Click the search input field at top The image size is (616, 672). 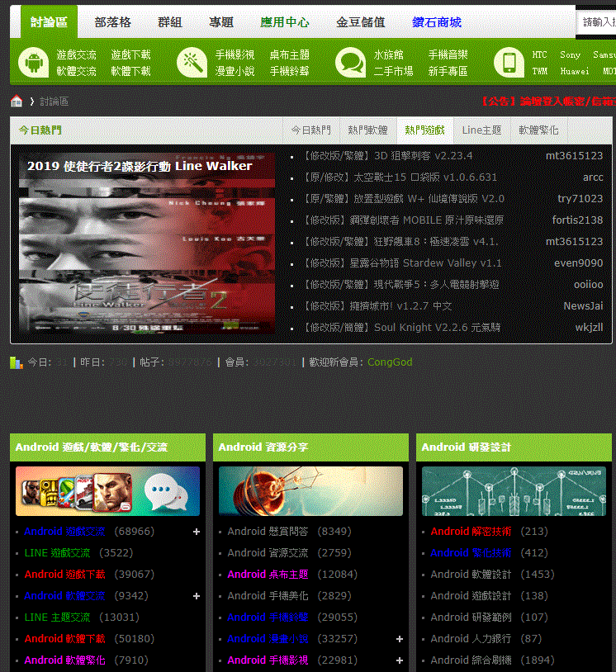coord(597,22)
